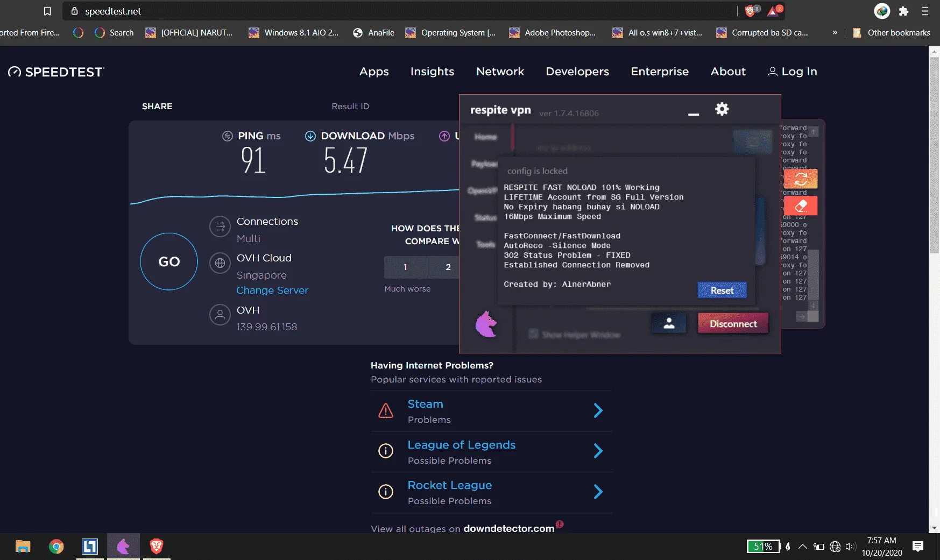This screenshot has height=560, width=940.
Task: Click the GO button to start test
Action: click(x=169, y=261)
